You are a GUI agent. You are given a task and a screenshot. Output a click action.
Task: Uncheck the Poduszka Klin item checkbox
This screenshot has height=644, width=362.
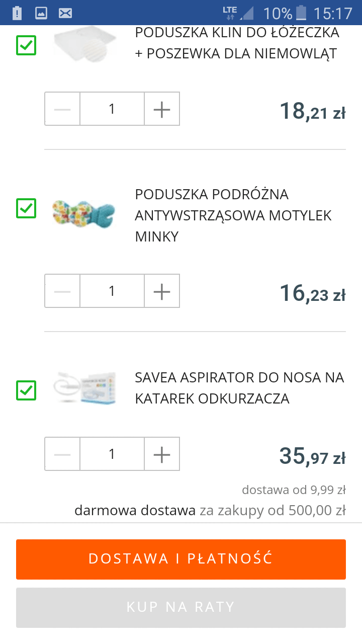click(x=26, y=45)
